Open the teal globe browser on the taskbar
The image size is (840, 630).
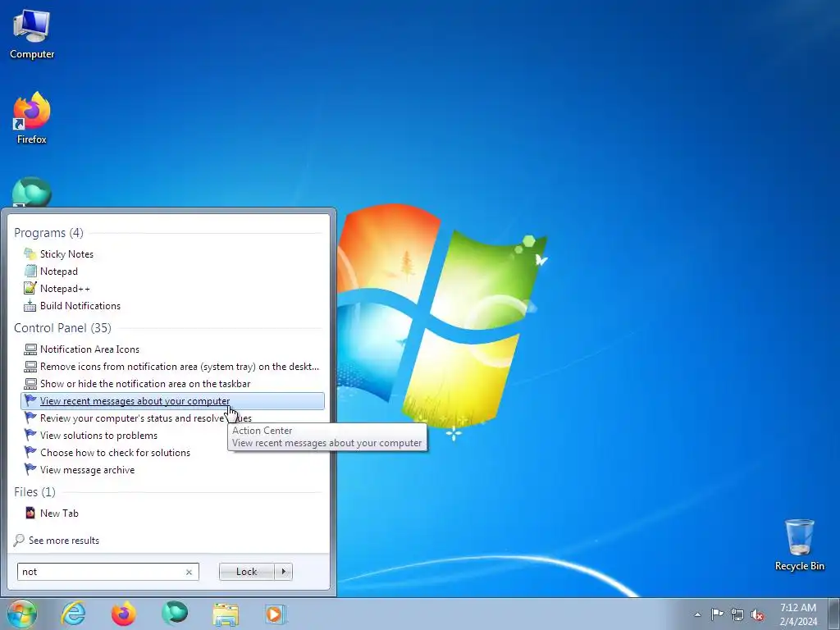(175, 614)
